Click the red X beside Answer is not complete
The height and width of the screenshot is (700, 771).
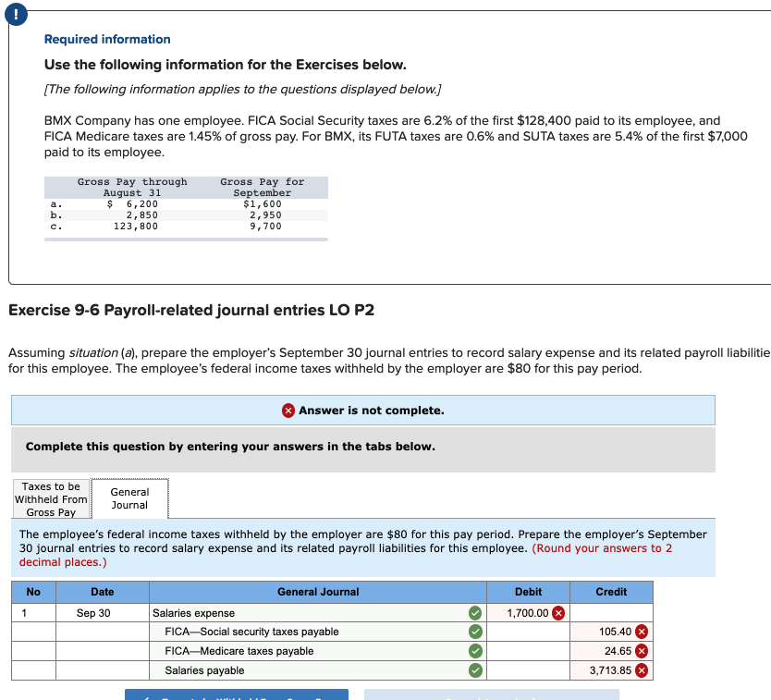pos(288,411)
